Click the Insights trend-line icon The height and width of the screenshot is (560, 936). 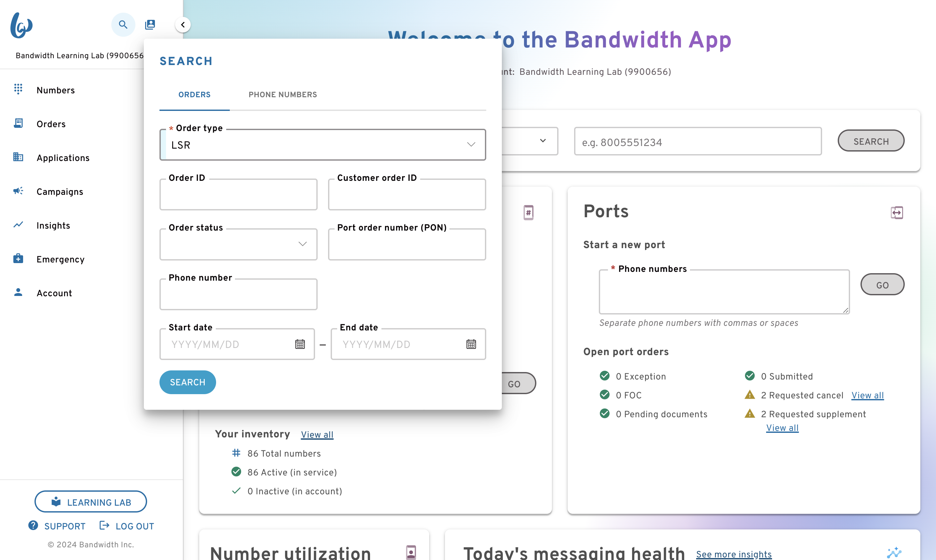(x=18, y=225)
